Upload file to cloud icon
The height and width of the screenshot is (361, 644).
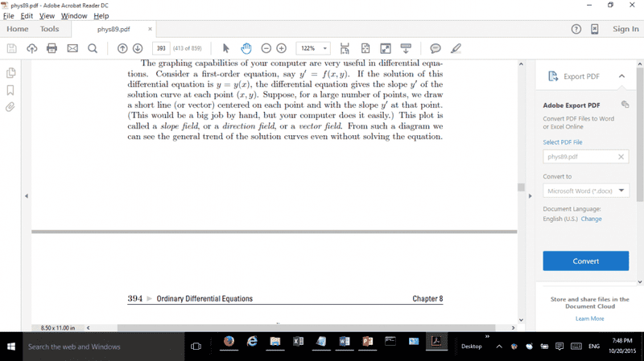31,48
